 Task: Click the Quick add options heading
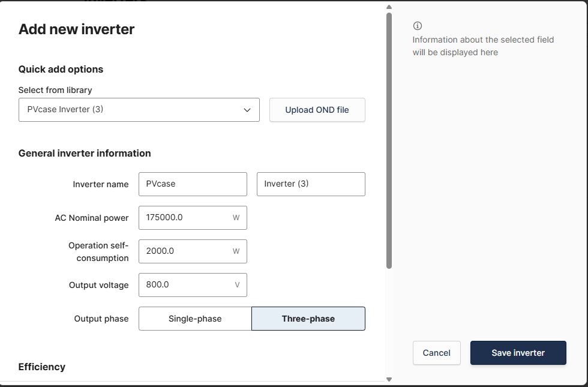click(x=61, y=70)
